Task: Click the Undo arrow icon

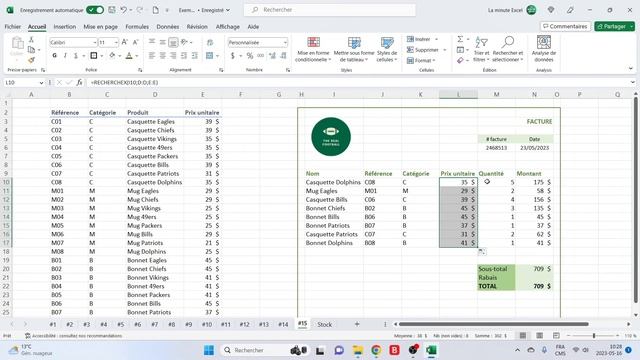Action: pos(123,10)
